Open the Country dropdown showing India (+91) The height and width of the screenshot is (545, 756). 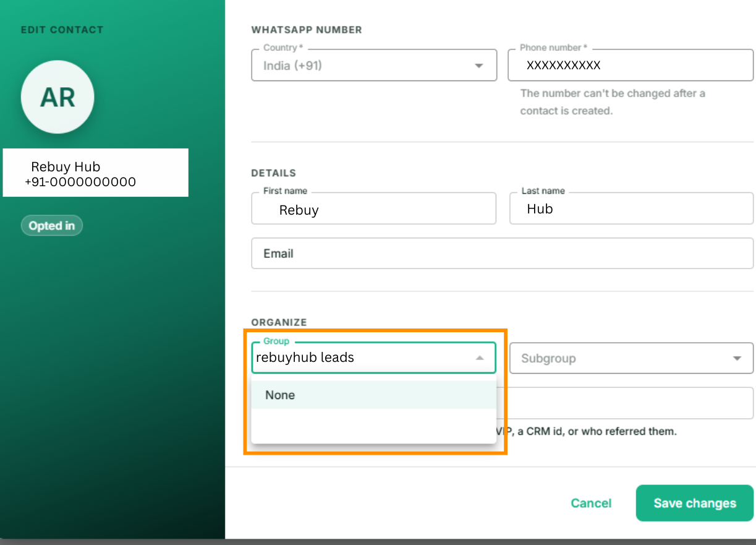click(374, 65)
